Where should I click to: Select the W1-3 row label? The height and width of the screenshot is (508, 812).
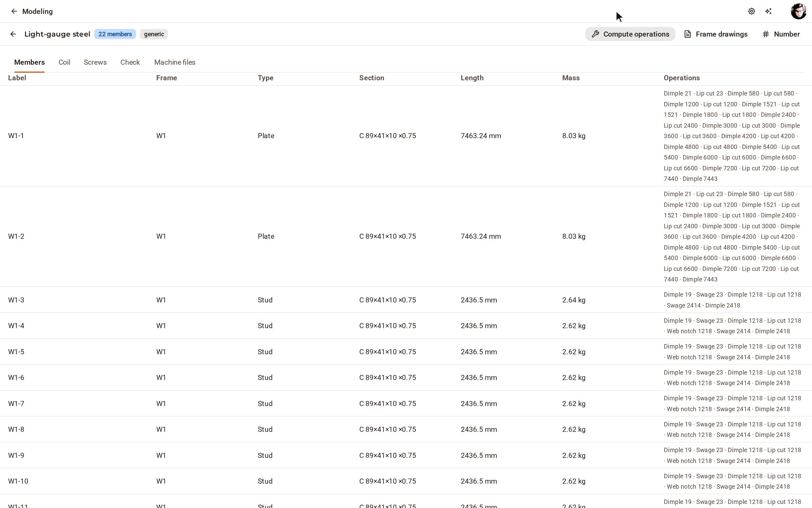point(16,300)
